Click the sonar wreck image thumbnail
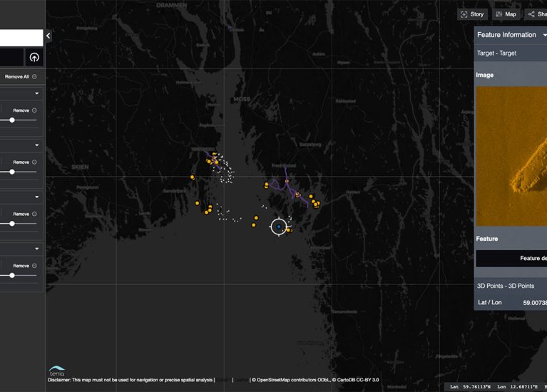 (511, 156)
